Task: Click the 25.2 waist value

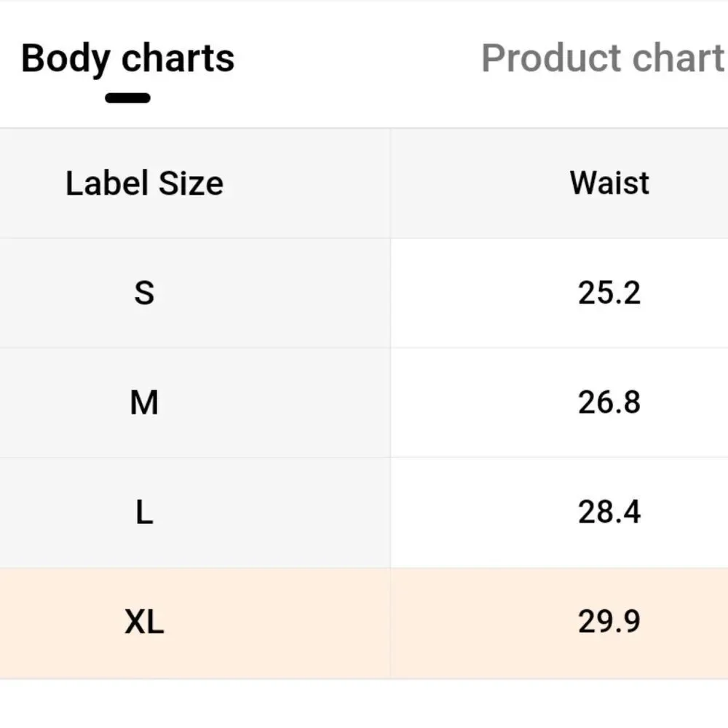Action: pos(609,293)
